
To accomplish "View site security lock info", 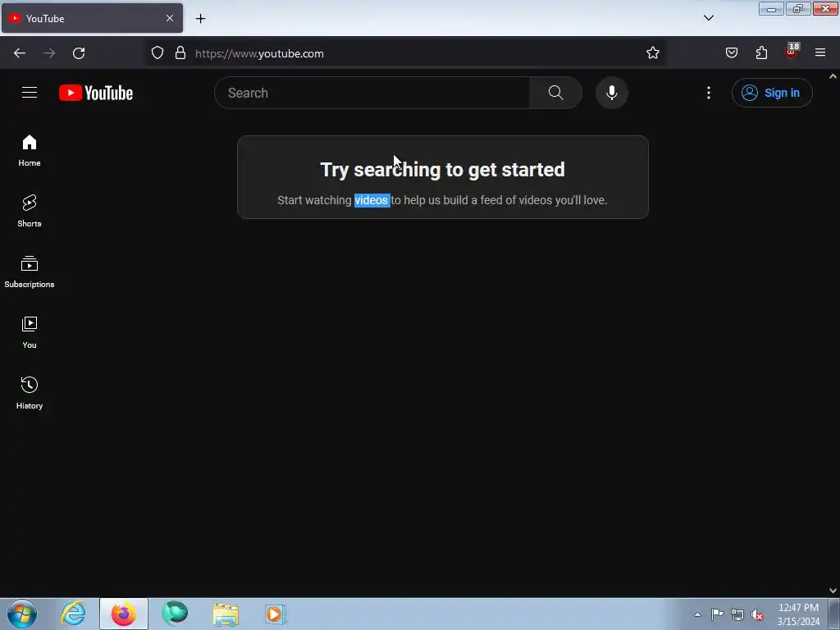I will click(180, 53).
